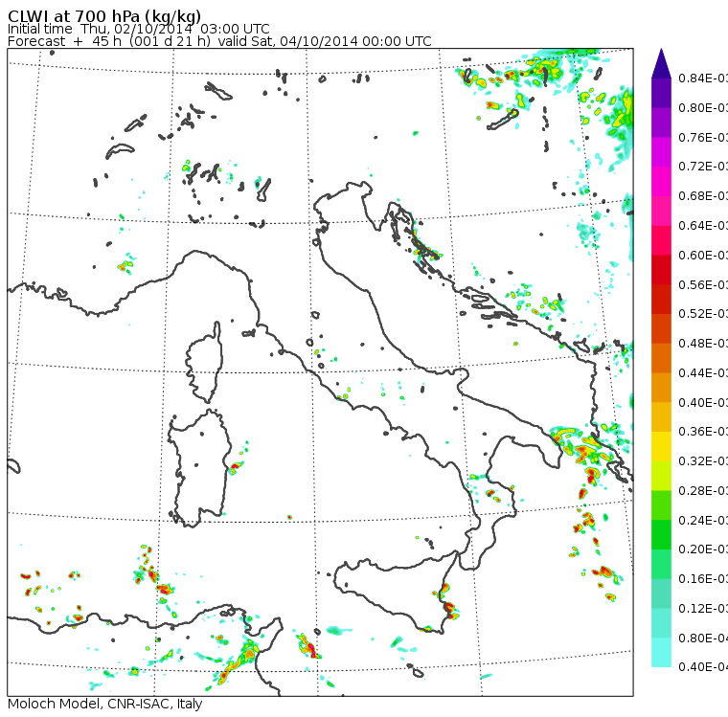728x717 pixels.
Task: Click the "Initial time Thu, 02/10/2014 03:00 UTC" line
Action: tap(138, 30)
